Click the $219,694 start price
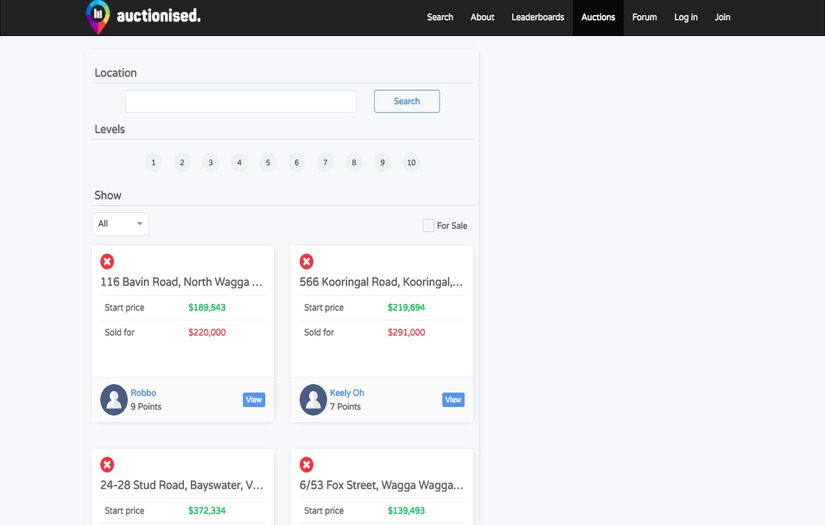825x525 pixels. [x=406, y=308]
